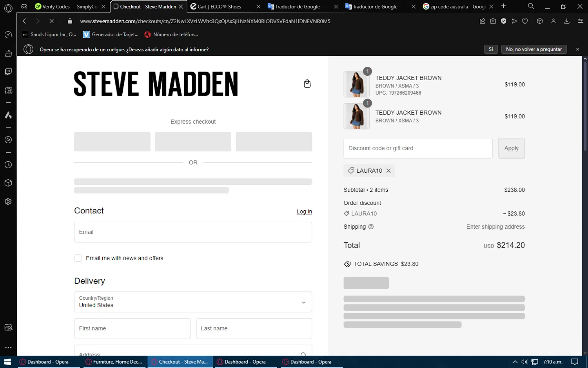The width and height of the screenshot is (588, 368).
Task: Click the share page icon in address bar
Action: pos(483,21)
